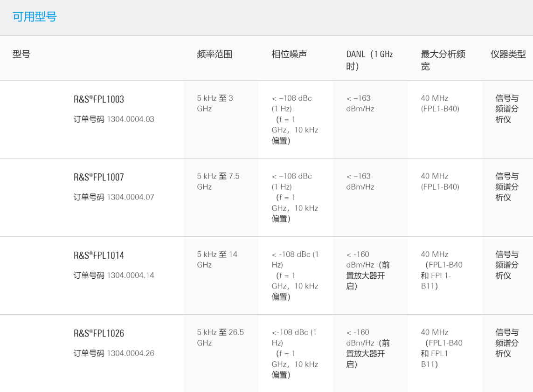This screenshot has height=392, width=533.
Task: Click 信号与频谱分析仪 in the FPL1003 row
Action: click(507, 109)
